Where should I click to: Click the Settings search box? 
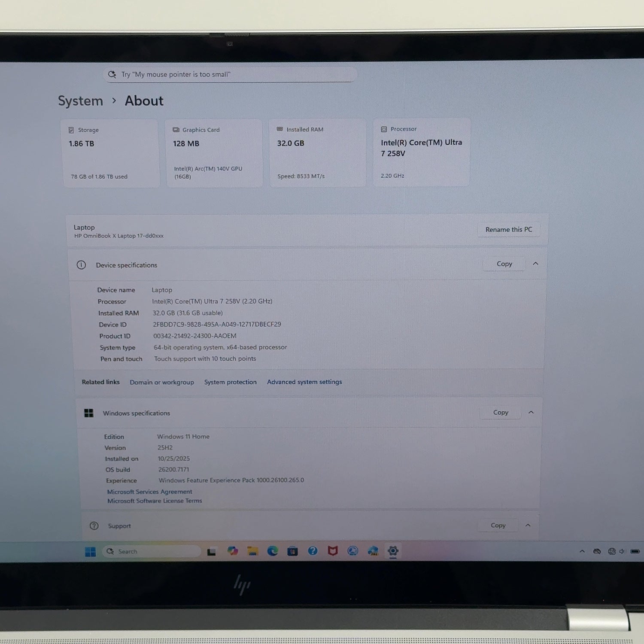(x=230, y=74)
